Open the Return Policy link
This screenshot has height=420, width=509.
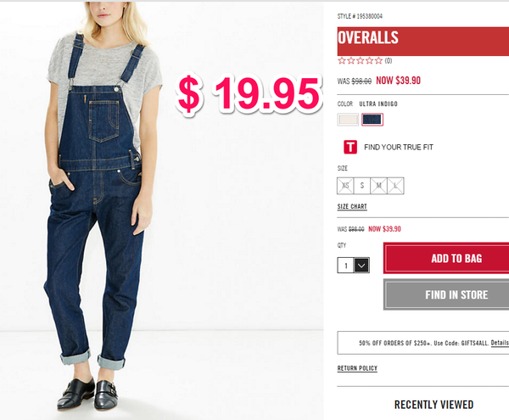click(x=357, y=368)
